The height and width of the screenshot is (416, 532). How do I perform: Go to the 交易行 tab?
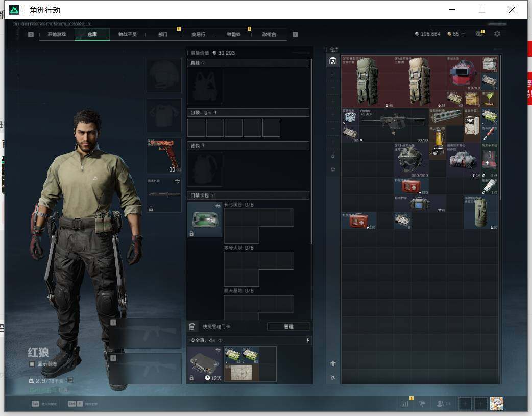point(198,34)
